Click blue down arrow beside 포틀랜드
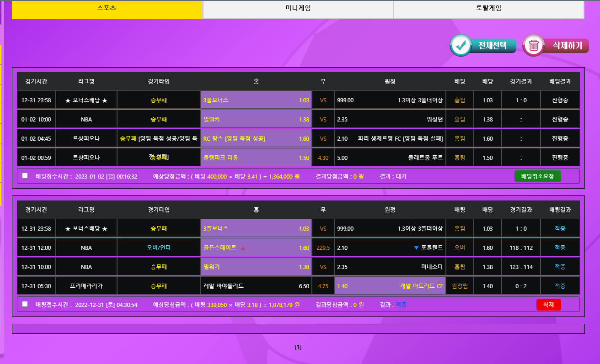 click(416, 248)
